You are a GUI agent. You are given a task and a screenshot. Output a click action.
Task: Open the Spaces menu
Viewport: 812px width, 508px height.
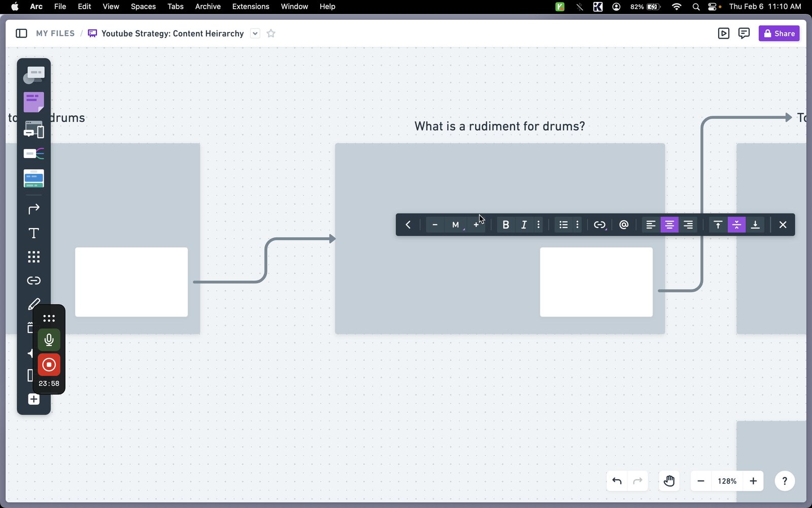pos(143,7)
